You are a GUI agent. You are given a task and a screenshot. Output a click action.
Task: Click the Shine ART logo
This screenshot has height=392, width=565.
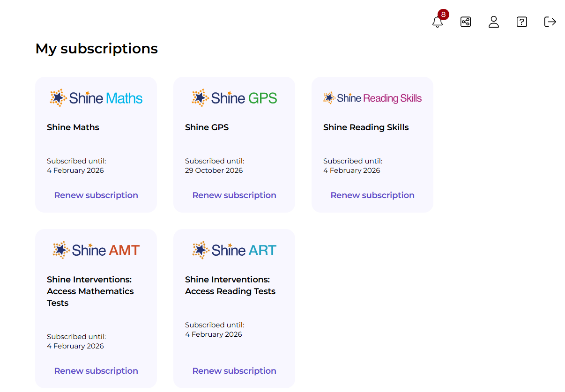coord(234,250)
